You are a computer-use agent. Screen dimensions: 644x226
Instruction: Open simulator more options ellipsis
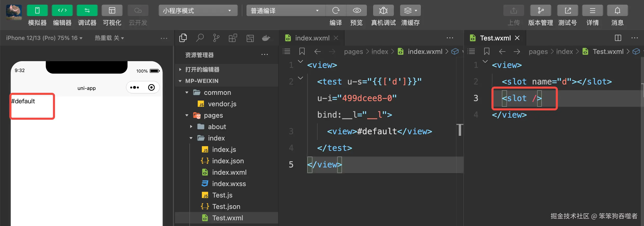click(x=164, y=38)
